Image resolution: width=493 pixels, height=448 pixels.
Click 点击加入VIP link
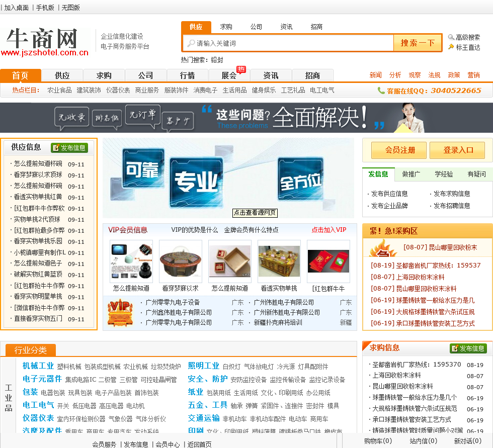coord(329,230)
